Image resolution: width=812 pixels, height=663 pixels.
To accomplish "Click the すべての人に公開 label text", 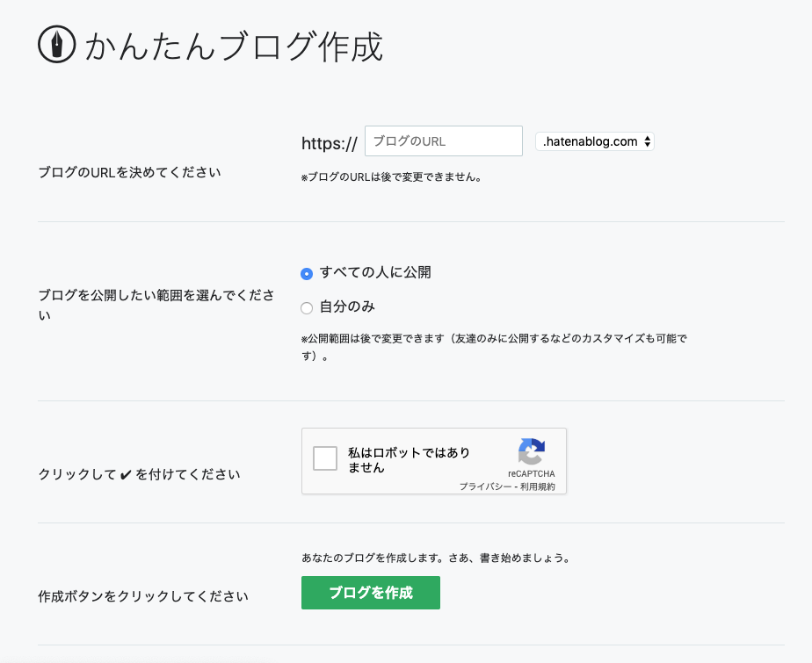I will click(x=375, y=272).
